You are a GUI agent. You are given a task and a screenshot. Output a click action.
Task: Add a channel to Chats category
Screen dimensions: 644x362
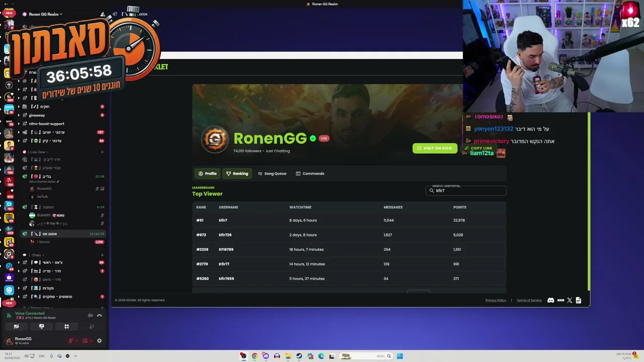click(x=102, y=255)
